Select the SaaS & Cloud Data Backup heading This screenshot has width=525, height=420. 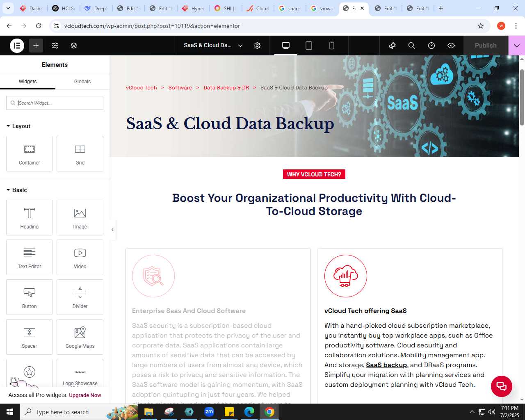[x=230, y=123]
